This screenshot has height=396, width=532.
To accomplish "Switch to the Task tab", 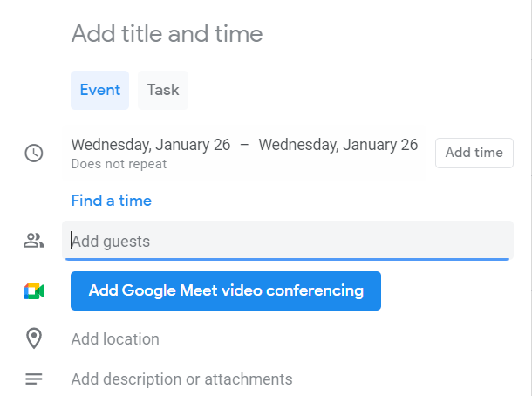I will [163, 90].
